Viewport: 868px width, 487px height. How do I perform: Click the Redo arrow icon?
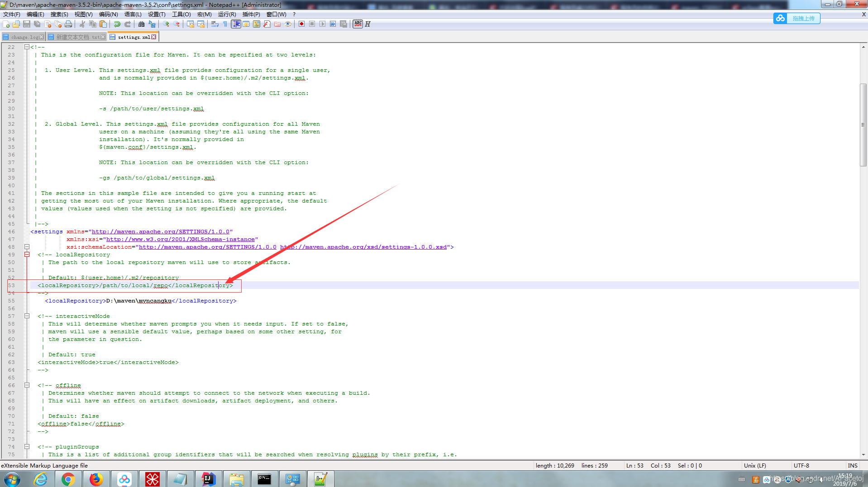[128, 24]
